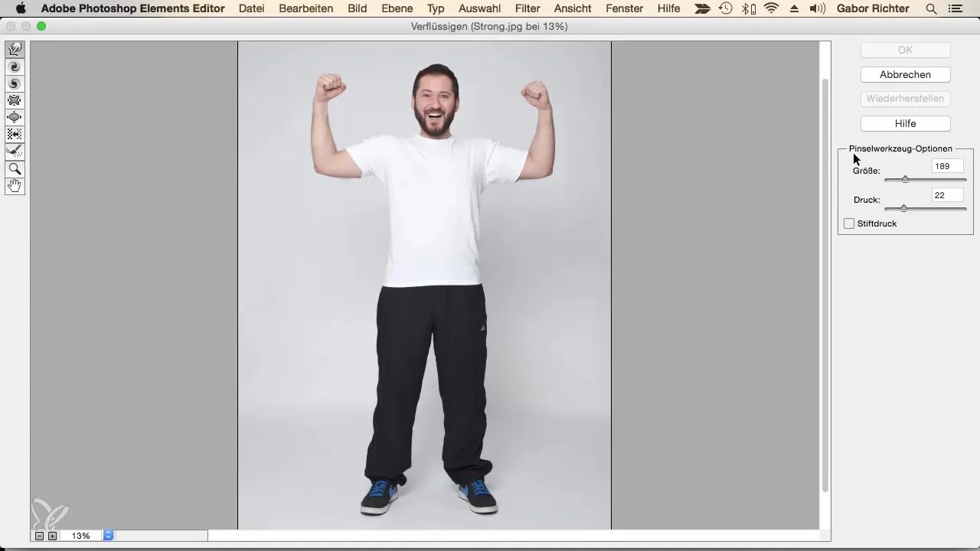
Task: Click the Time Machine clock icon
Action: click(726, 8)
